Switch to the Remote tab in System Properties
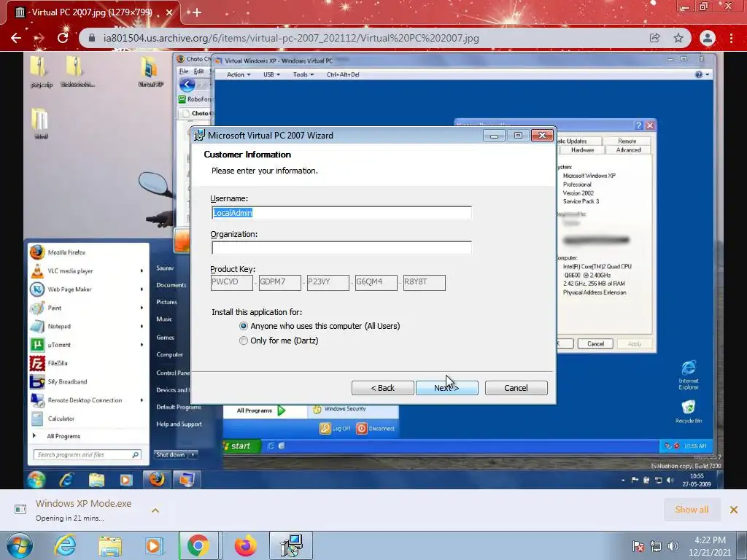Image resolution: width=747 pixels, height=560 pixels. point(627,141)
